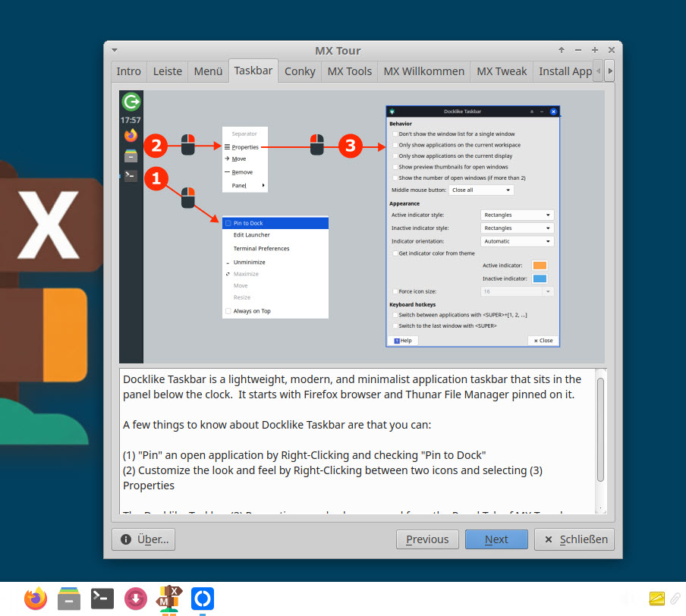Open the blue circular arrow panel application

pyautogui.click(x=202, y=599)
